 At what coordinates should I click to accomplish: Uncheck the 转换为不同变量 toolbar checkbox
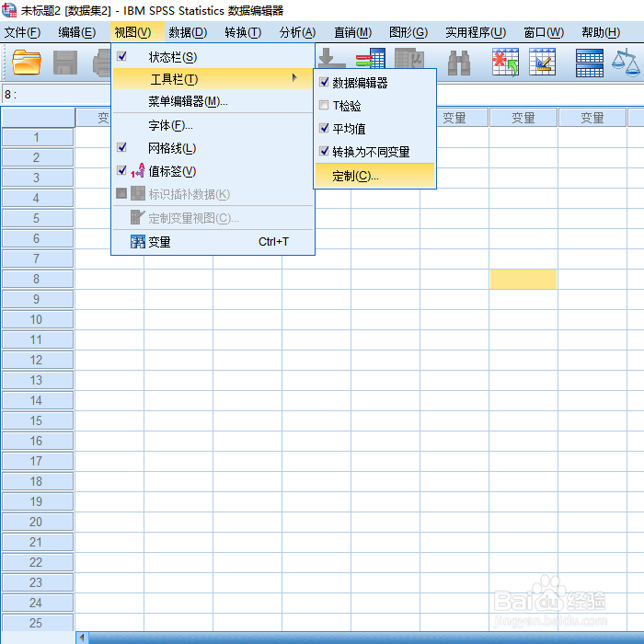pyautogui.click(x=324, y=151)
